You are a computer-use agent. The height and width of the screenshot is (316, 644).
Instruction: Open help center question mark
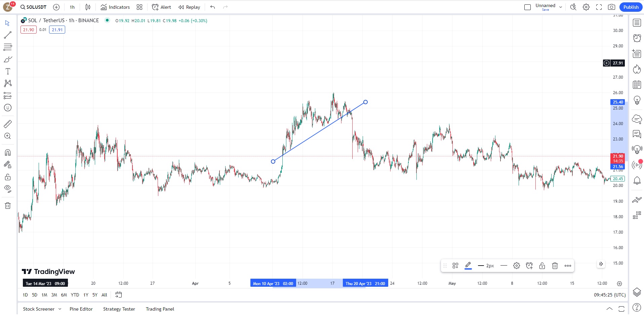point(637,308)
